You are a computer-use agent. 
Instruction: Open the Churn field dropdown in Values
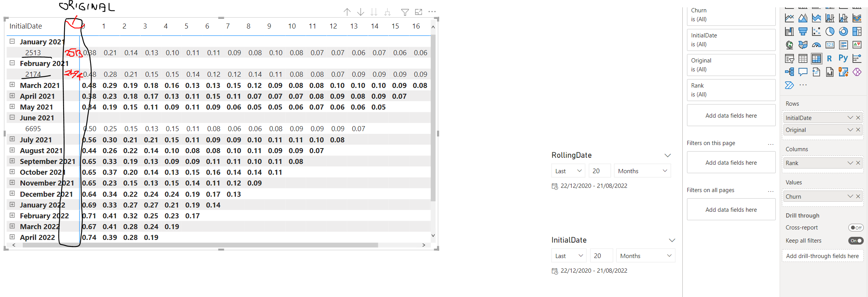pyautogui.click(x=850, y=196)
